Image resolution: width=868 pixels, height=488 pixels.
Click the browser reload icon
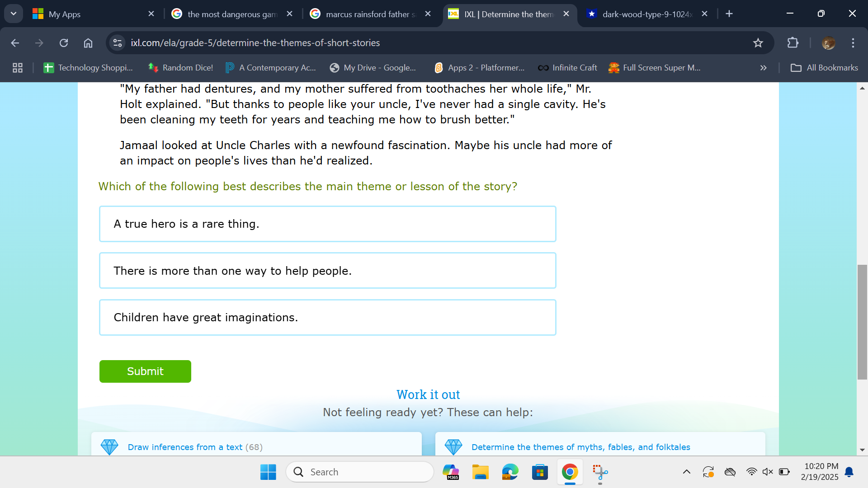64,43
